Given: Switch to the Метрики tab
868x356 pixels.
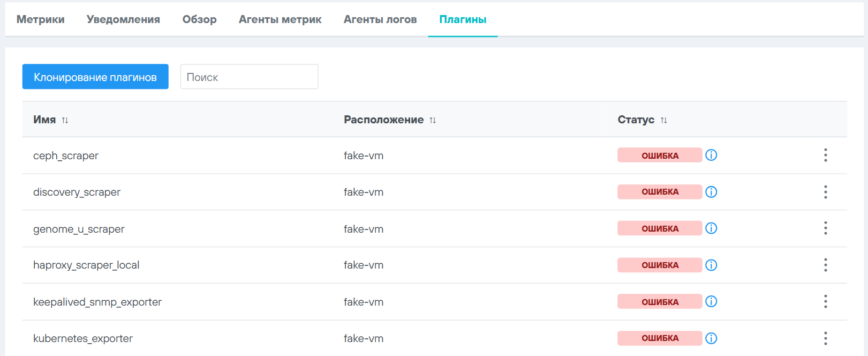Looking at the screenshot, I should coord(41,20).
